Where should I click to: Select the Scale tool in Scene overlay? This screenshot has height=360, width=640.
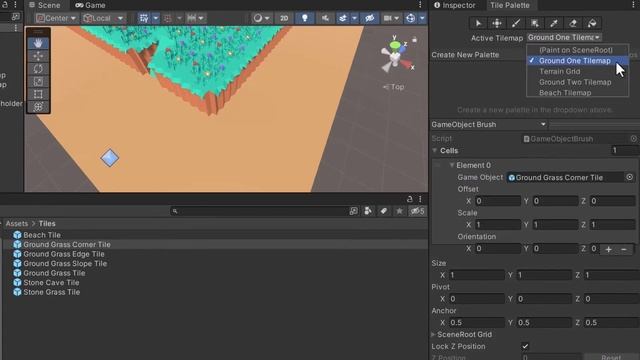click(38, 81)
